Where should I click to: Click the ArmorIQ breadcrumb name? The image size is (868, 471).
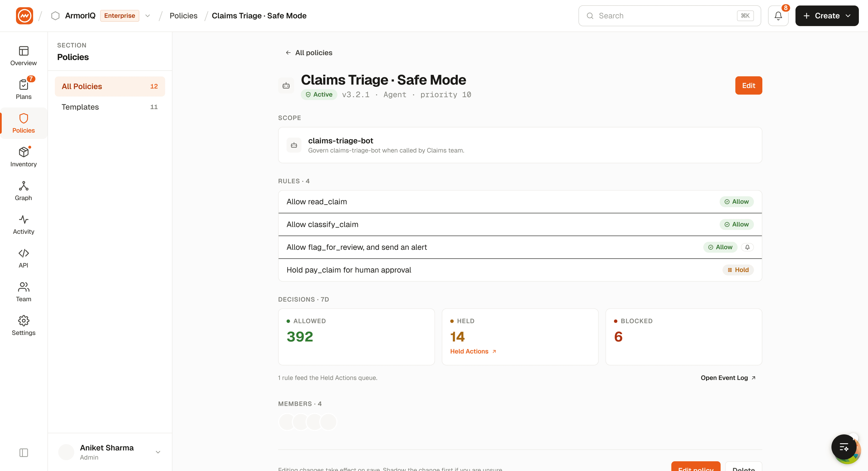(x=80, y=16)
